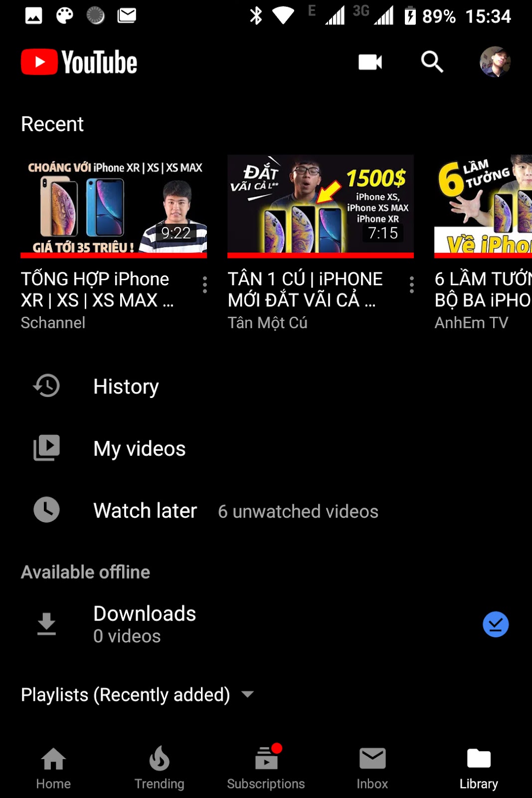The height and width of the screenshot is (798, 532).
Task: Tap the 15:34 clock in status bar
Action: tap(488, 16)
